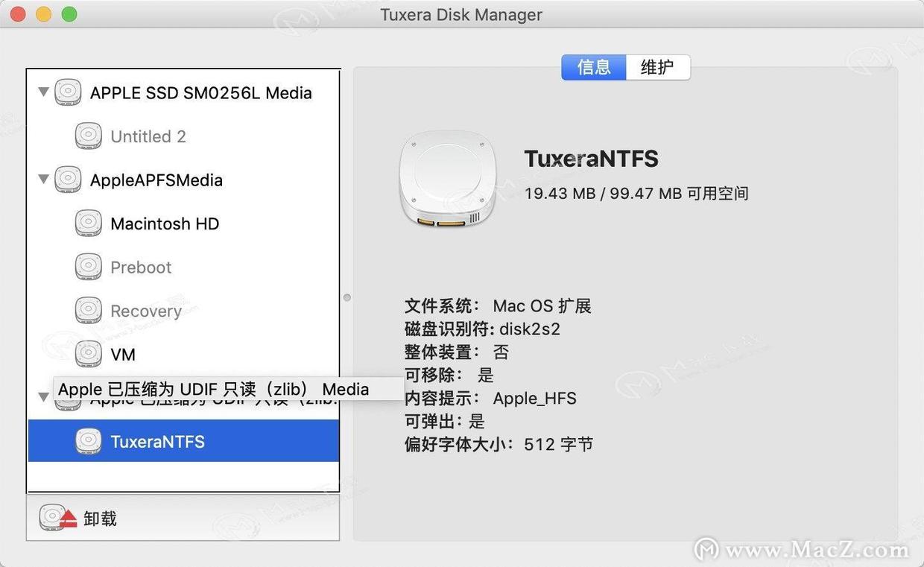The image size is (924, 567).
Task: Click the TuxeraNTFS heading in info panel
Action: (x=592, y=159)
